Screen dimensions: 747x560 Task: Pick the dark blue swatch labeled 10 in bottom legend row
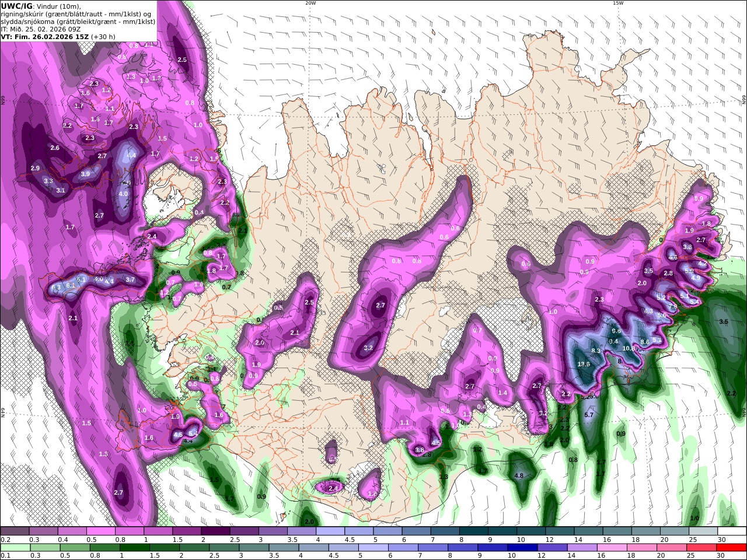tap(521, 547)
